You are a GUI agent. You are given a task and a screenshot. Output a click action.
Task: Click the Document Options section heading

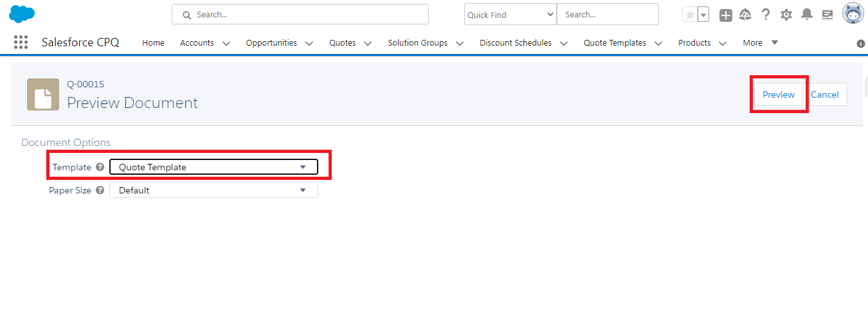point(66,143)
